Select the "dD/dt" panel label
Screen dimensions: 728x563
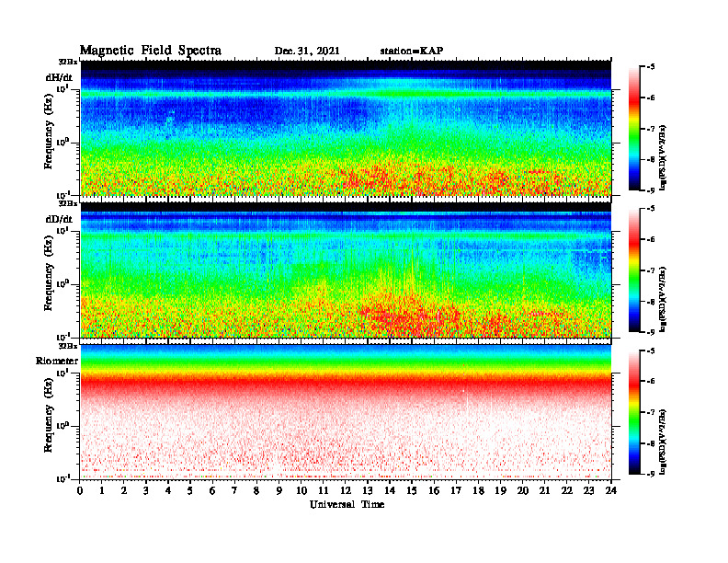click(59, 219)
